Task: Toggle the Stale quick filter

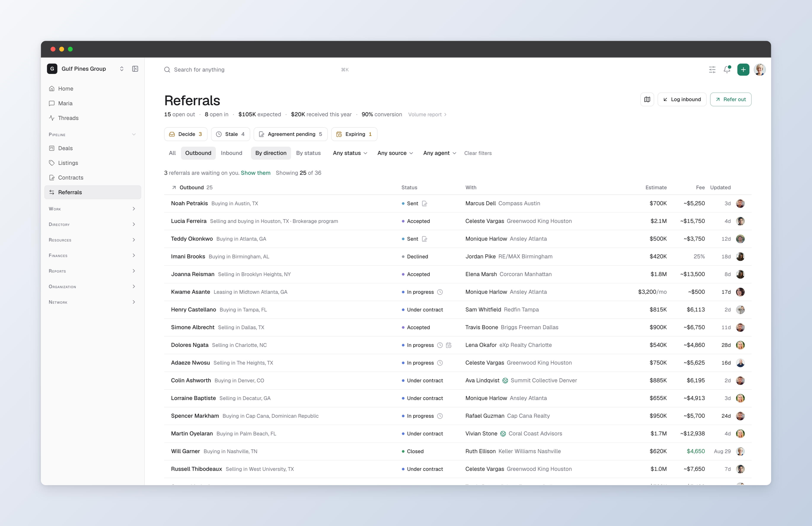Action: (230, 134)
